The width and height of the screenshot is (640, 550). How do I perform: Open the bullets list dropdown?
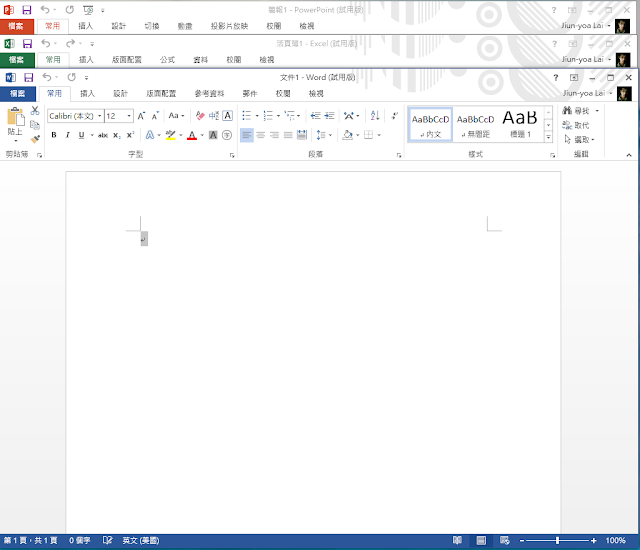tap(257, 116)
